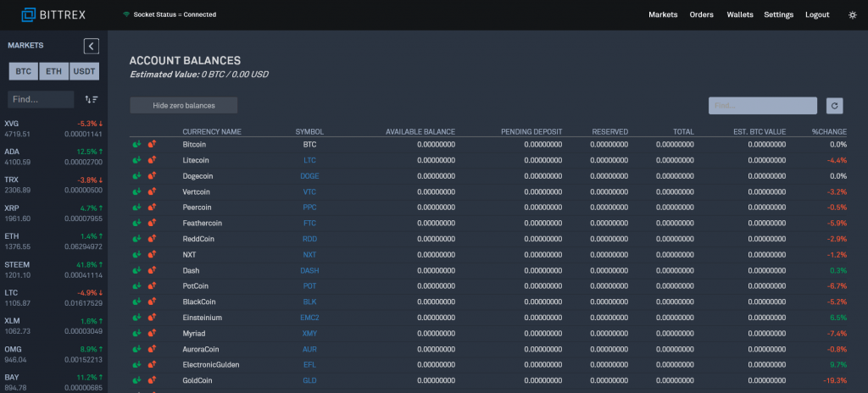Click Logout in the top bar

coord(817,15)
